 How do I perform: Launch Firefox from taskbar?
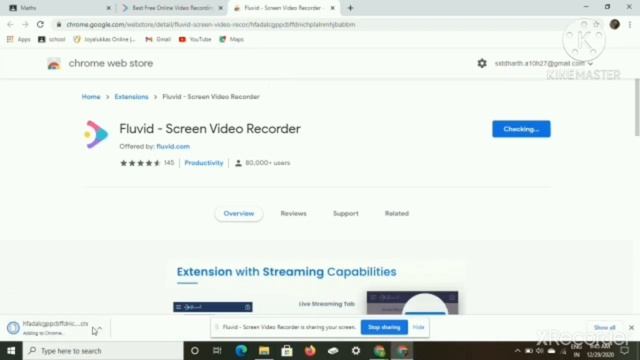(310, 351)
